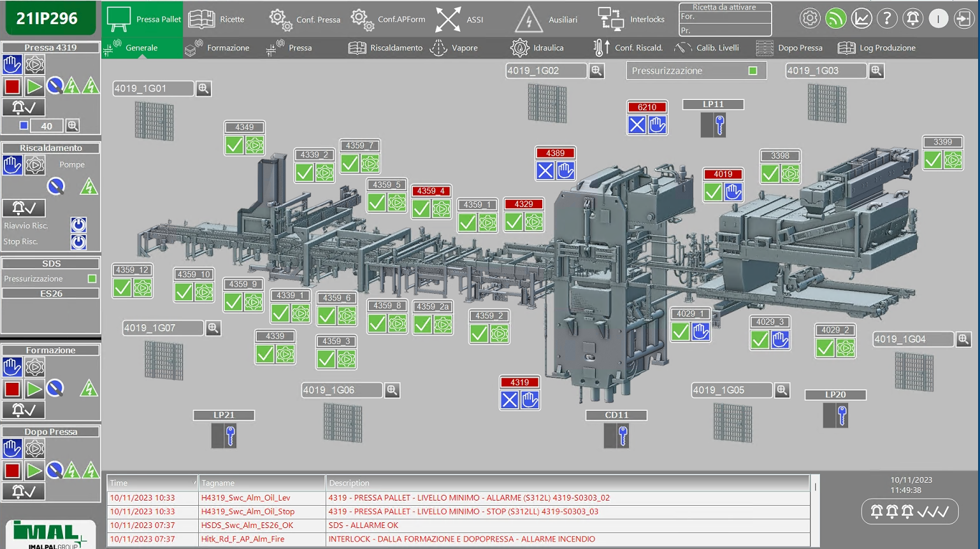Screen dimensions: 980x549
Task: Click the magnifier next to 4019_1G02
Action: pyautogui.click(x=596, y=71)
